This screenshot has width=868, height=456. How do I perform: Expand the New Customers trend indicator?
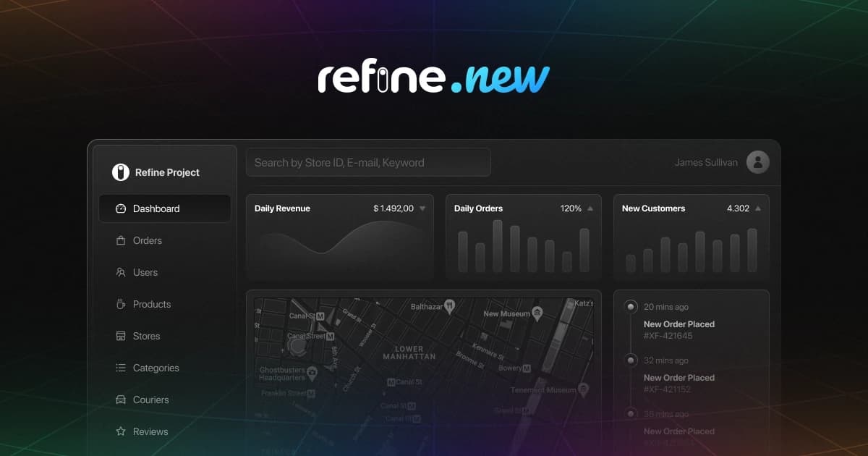(x=757, y=208)
